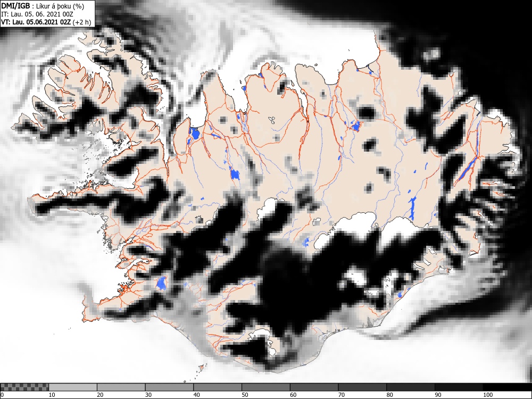Click the 30–40 legend swatch

pos(169,387)
